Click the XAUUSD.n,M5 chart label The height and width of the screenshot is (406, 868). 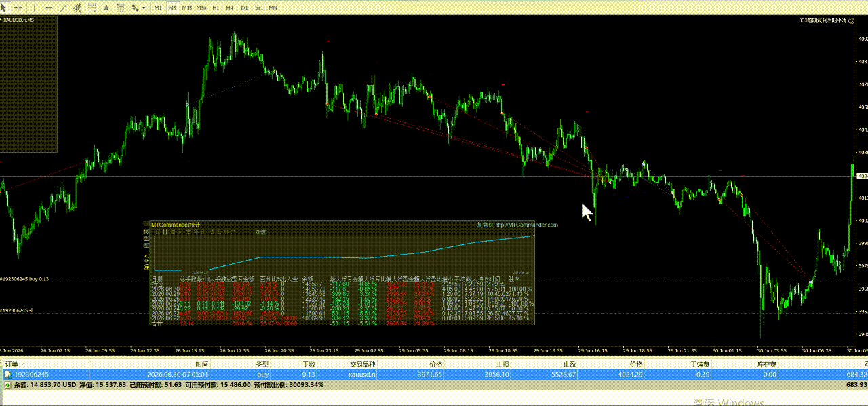tap(19, 20)
